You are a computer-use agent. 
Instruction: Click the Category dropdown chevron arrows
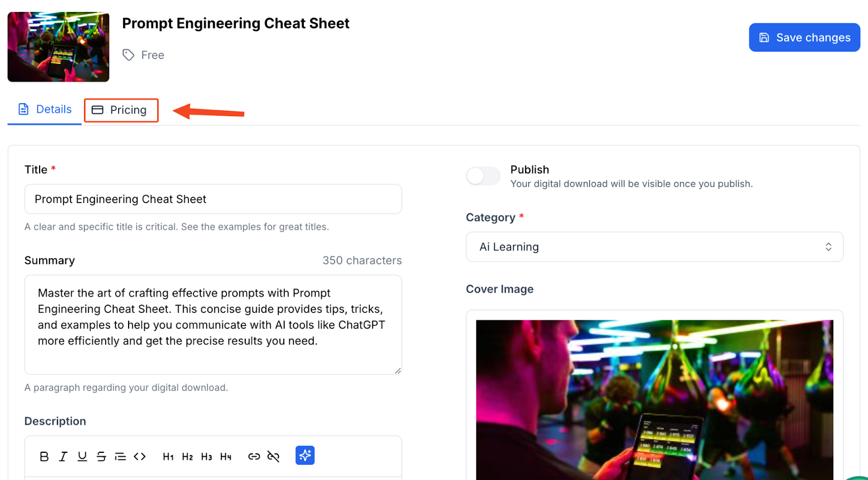click(828, 247)
